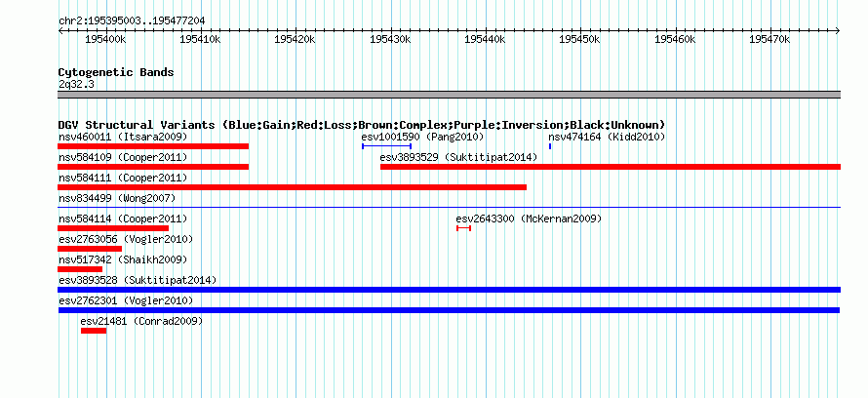Click the 195430k ruler tick label

coord(390,40)
